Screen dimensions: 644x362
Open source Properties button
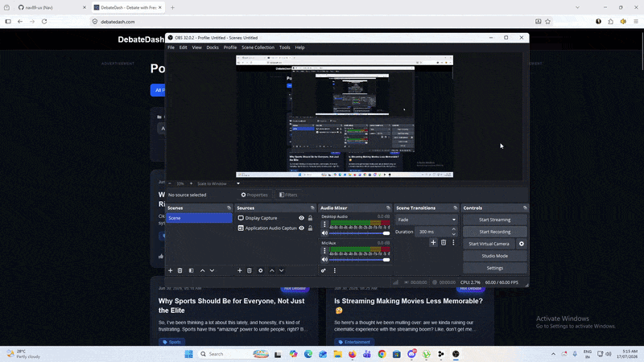point(254,195)
